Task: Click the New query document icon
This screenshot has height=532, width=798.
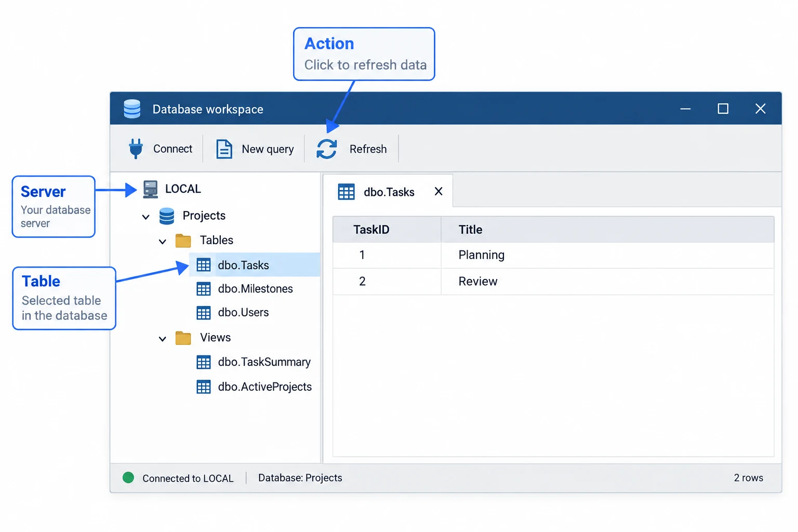Action: click(x=224, y=149)
